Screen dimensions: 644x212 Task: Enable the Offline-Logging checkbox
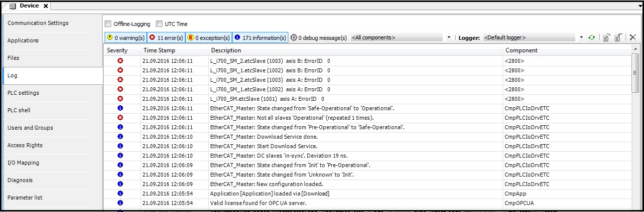click(x=108, y=23)
